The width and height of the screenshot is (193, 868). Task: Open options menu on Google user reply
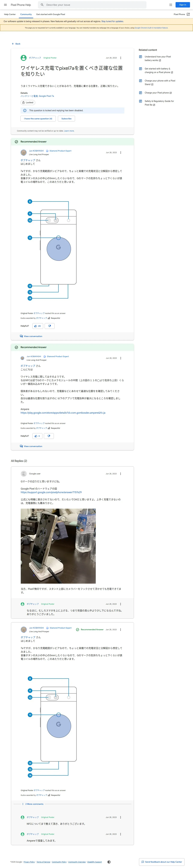[x=121, y=474]
